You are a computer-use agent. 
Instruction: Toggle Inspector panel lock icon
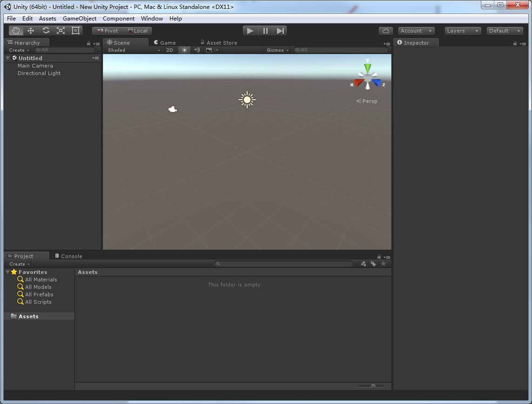[x=515, y=43]
